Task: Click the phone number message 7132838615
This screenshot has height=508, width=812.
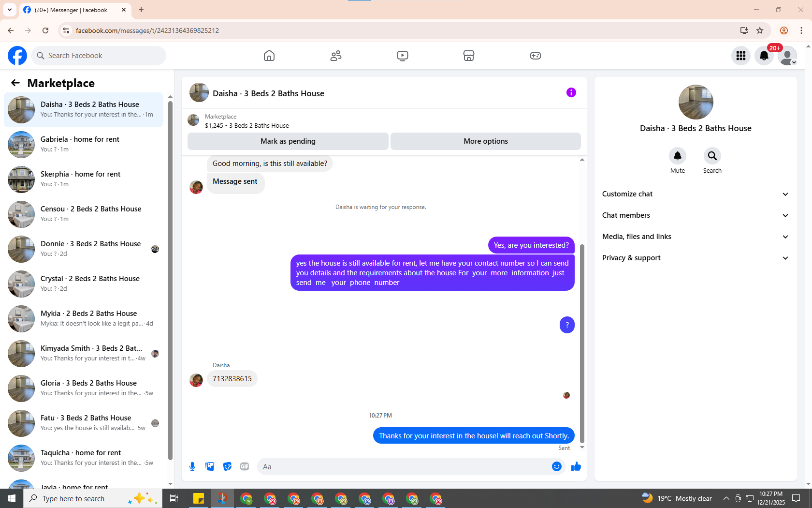Action: [232, 379]
